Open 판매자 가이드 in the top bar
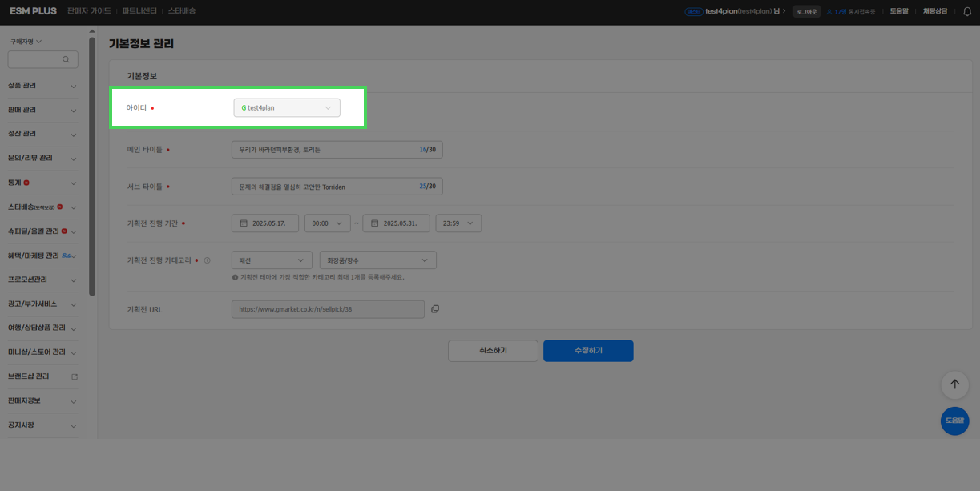 click(89, 11)
